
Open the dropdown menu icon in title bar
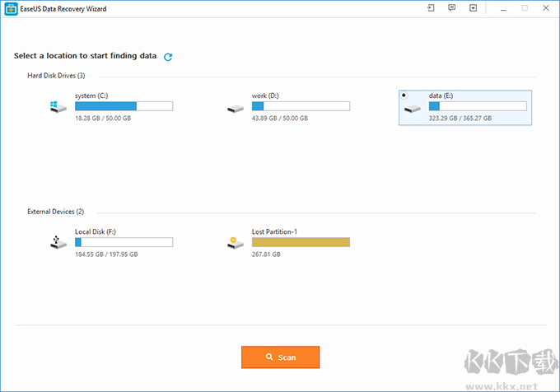coord(473,8)
